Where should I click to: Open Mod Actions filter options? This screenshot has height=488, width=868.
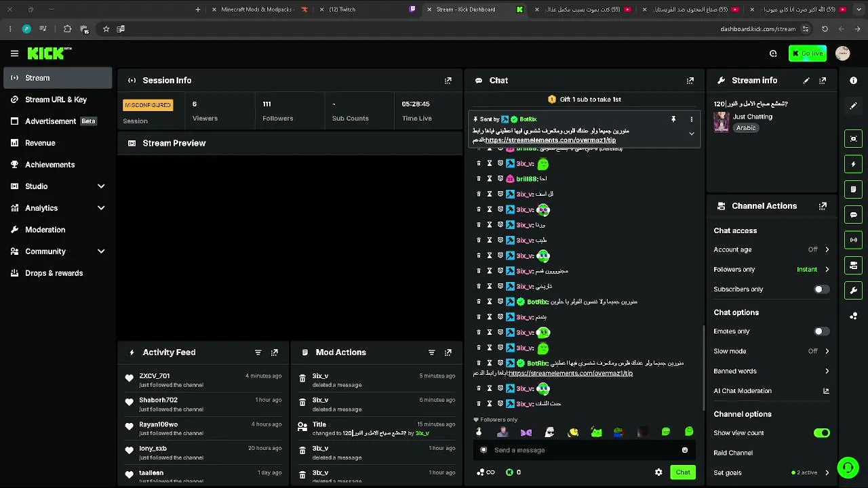(x=431, y=352)
